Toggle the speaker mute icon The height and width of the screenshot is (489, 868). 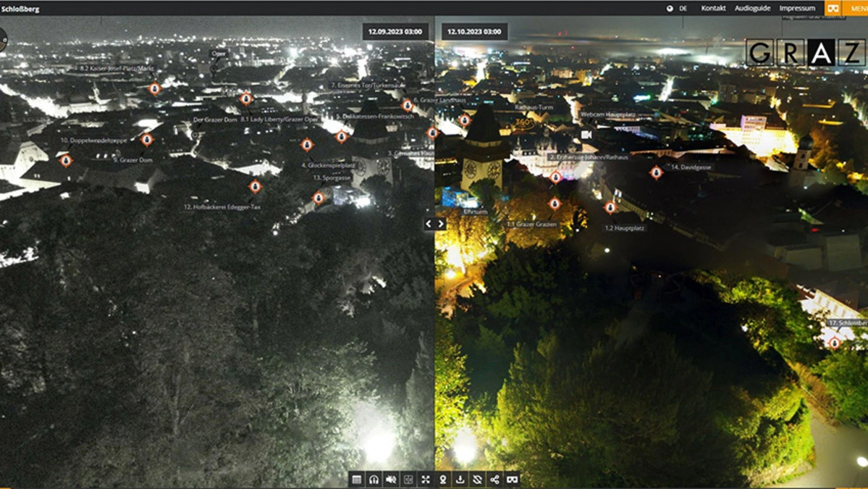391,480
